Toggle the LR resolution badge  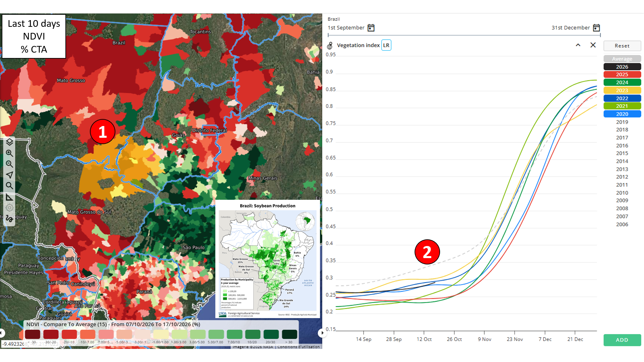386,45
